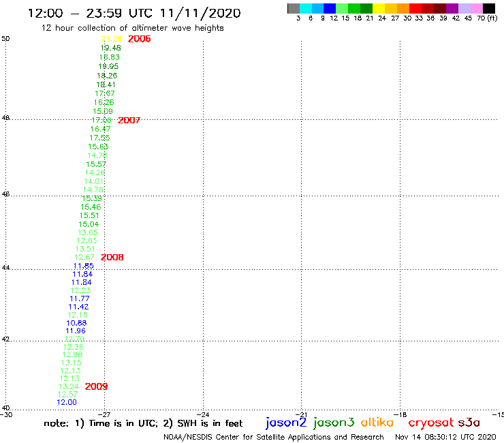This screenshot has width=504, height=443.
Task: Click the jason2 satellite label
Action: [x=286, y=423]
